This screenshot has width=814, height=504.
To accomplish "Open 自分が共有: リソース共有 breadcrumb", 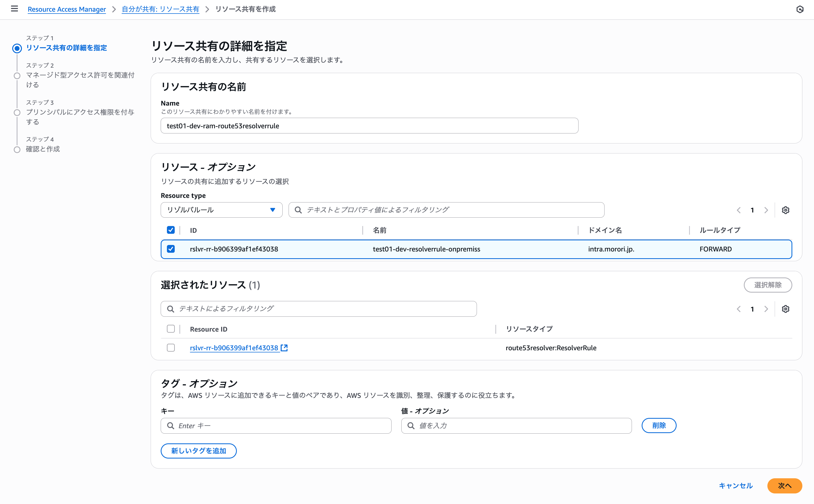I will coord(160,9).
